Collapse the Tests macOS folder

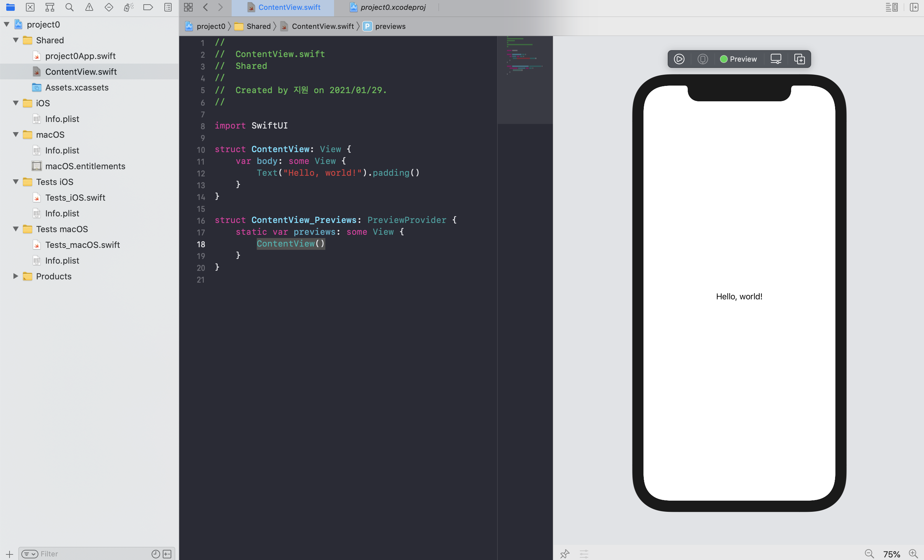(x=16, y=229)
